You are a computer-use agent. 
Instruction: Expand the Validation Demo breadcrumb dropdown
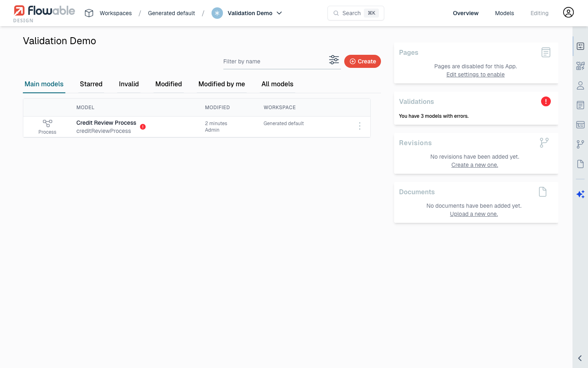[x=279, y=13]
